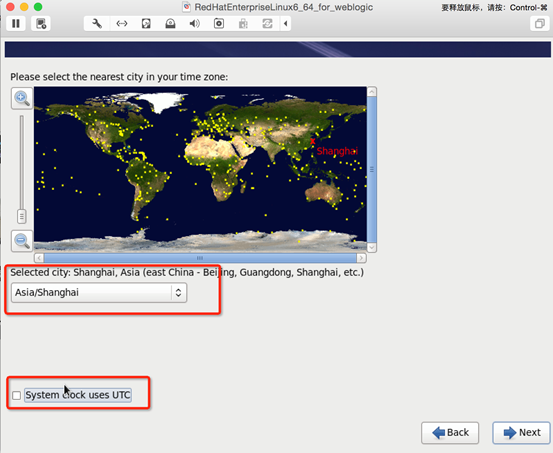The width and height of the screenshot is (553, 453).
Task: Toggle the sound speaker icon
Action: (x=195, y=24)
